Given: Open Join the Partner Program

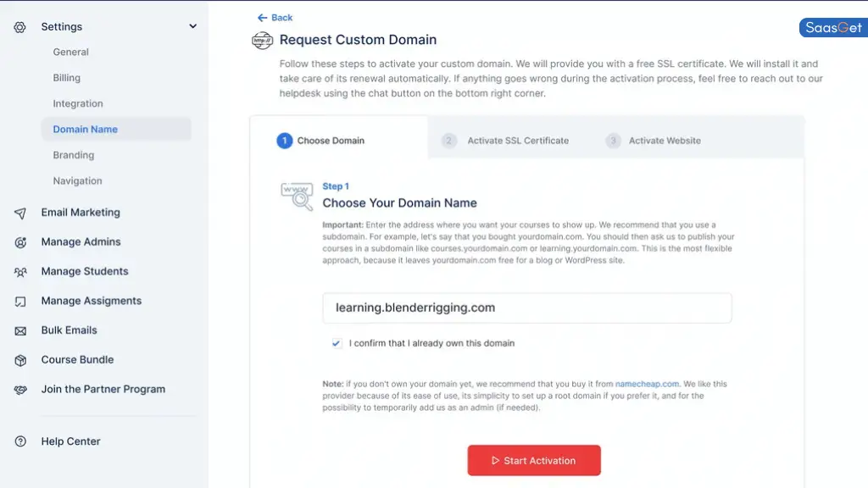Looking at the screenshot, I should [103, 389].
